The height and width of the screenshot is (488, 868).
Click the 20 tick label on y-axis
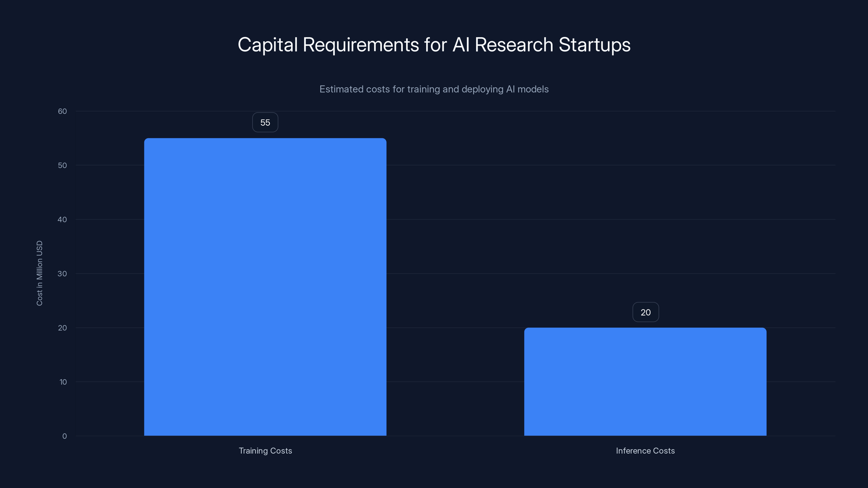point(62,328)
